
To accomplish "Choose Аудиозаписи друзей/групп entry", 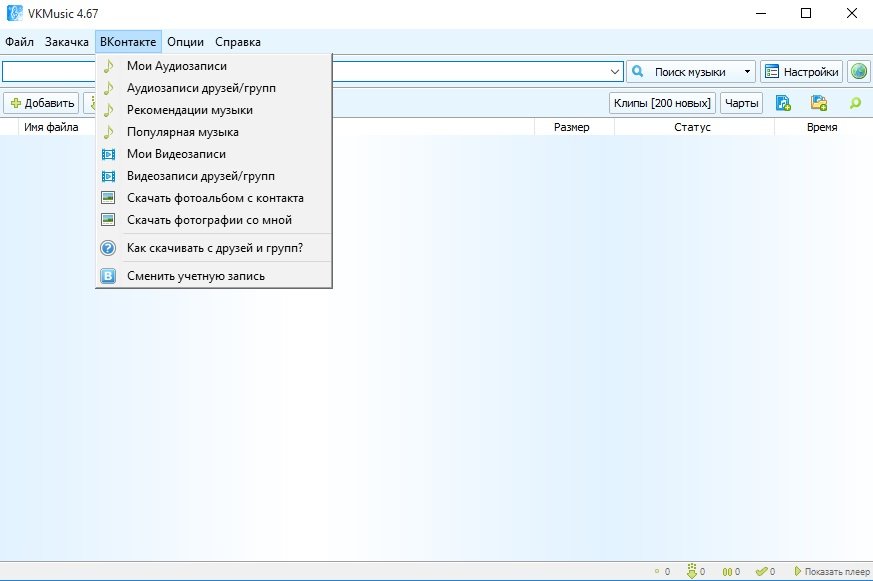I will [x=214, y=88].
